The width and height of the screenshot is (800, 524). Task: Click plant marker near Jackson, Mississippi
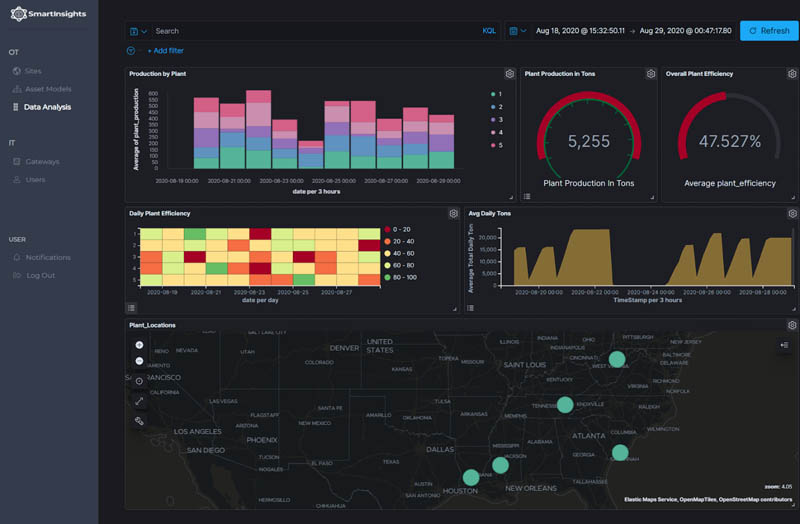(x=500, y=465)
